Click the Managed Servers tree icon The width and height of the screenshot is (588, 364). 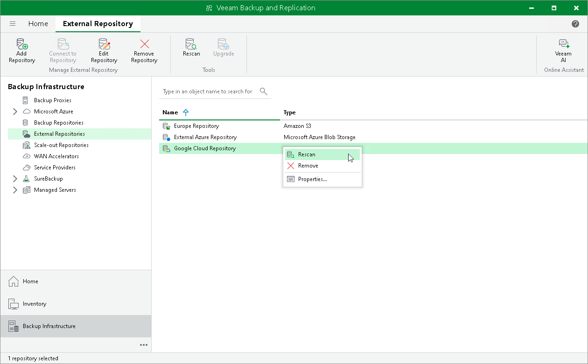[26, 190]
